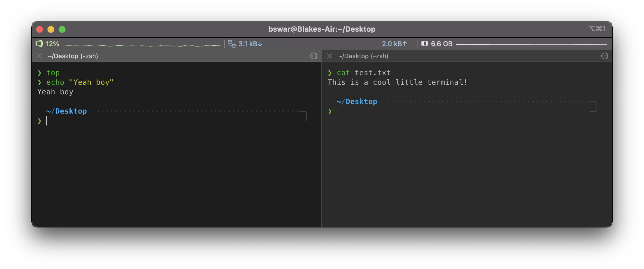Click the yellow minimize window button
The width and height of the screenshot is (644, 269).
(x=51, y=29)
